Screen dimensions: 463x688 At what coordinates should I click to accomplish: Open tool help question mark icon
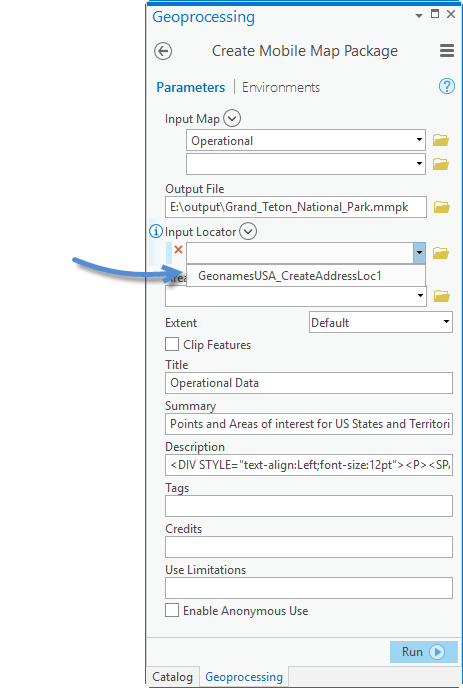pos(447,86)
